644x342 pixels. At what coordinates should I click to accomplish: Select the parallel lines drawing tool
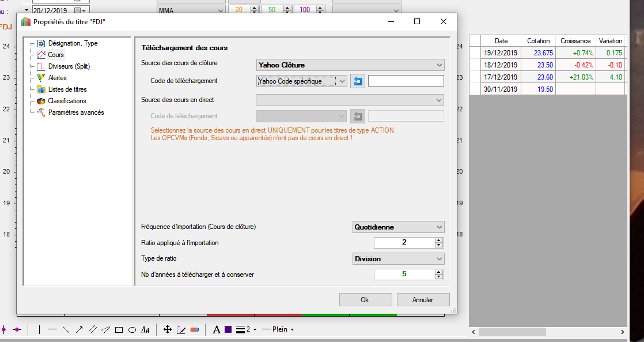click(92, 330)
